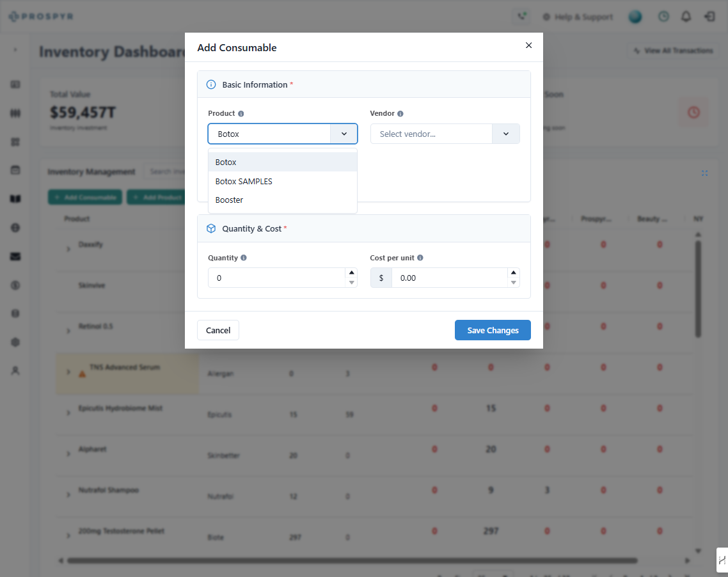Viewport: 728px width, 577px height.
Task: Open notifications bell icon
Action: [x=686, y=17]
